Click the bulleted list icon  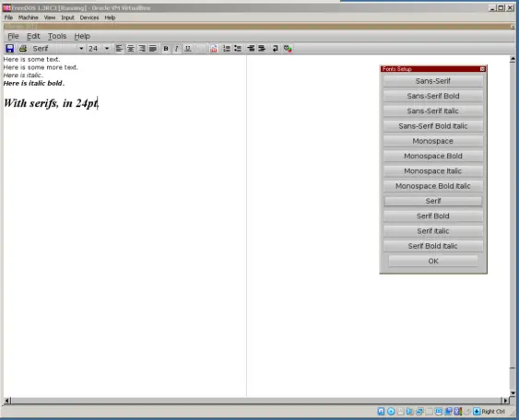point(238,49)
